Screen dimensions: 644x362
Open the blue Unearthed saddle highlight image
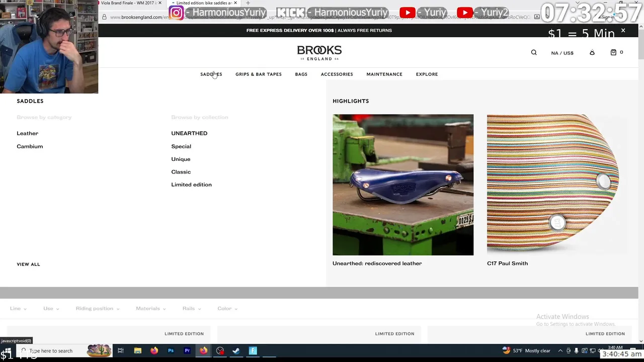point(403,185)
